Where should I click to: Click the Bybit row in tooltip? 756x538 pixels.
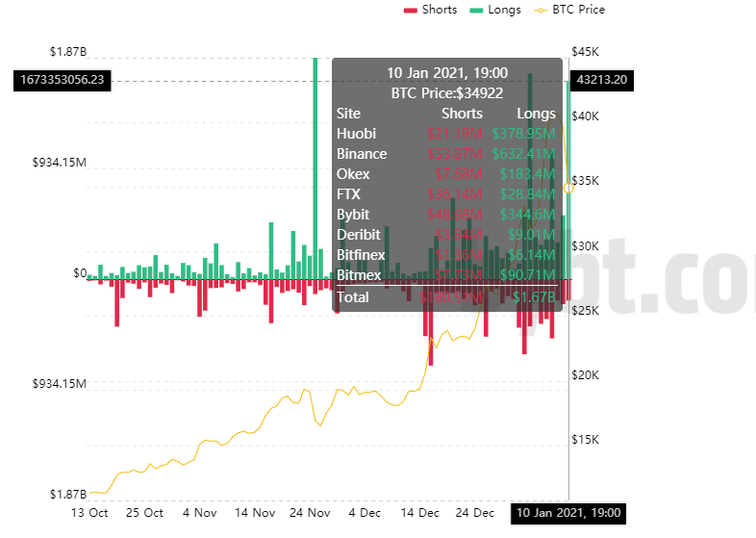(446, 215)
